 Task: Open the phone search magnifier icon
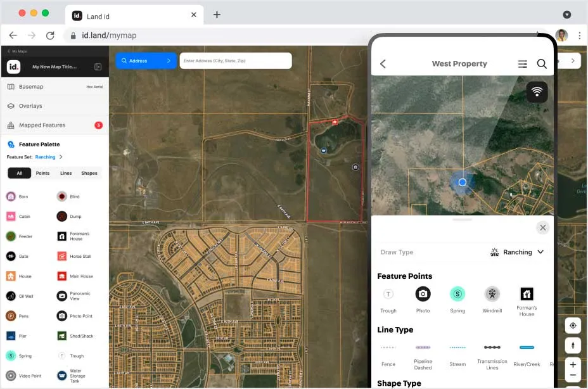542,64
